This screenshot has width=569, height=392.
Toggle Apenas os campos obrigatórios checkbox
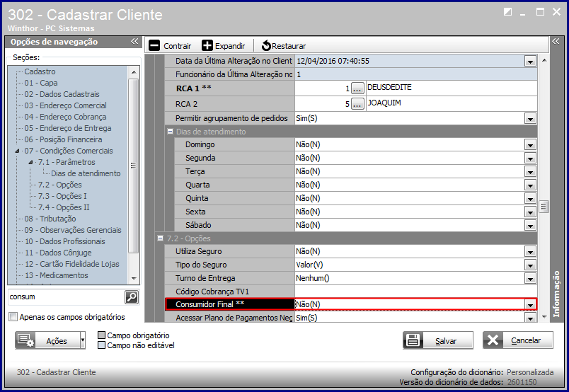pyautogui.click(x=13, y=317)
